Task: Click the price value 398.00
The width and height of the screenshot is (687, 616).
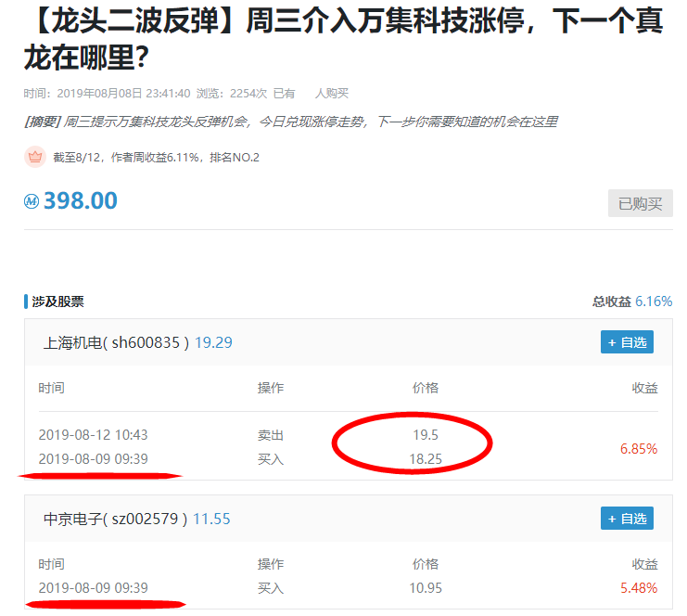Action: click(81, 201)
